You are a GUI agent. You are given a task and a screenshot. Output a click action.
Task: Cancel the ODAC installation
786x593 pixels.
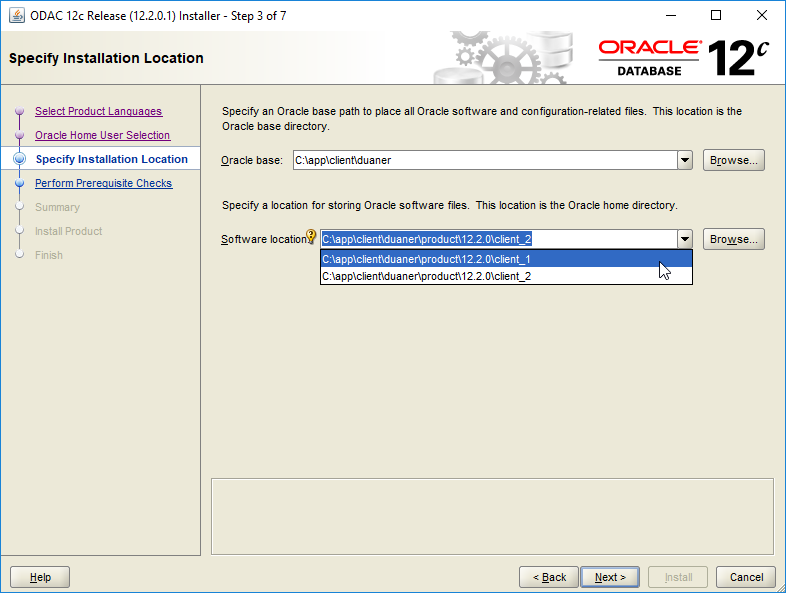point(746,577)
